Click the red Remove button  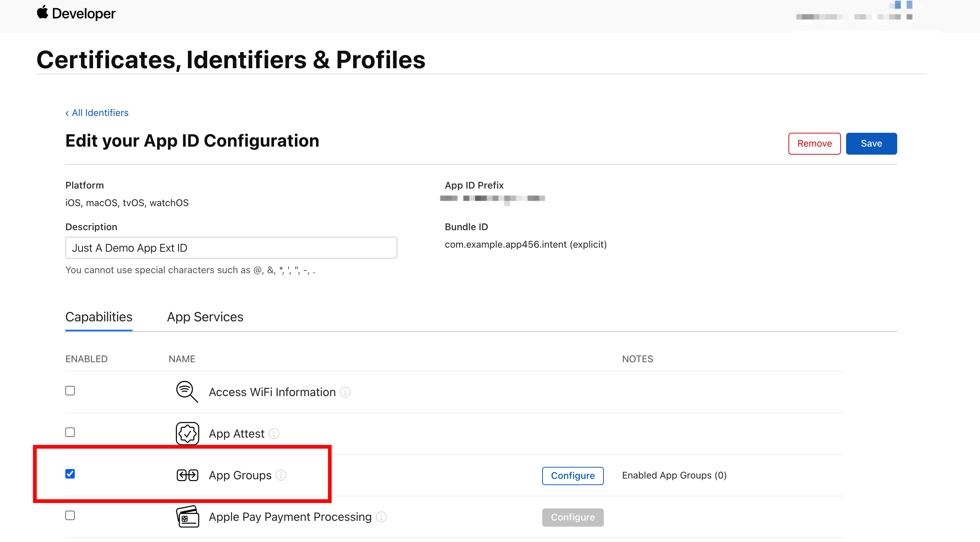point(814,143)
